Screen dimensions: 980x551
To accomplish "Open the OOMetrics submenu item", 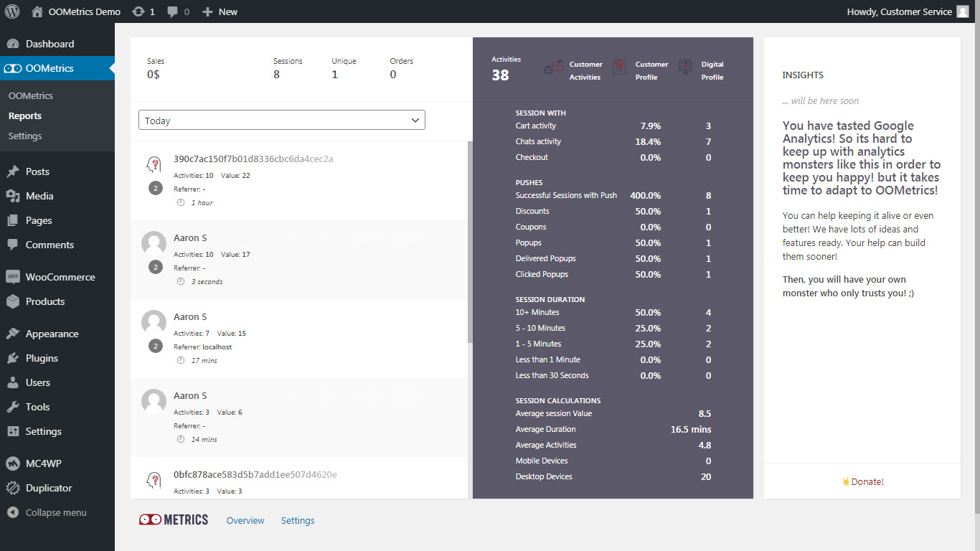I will (x=31, y=95).
